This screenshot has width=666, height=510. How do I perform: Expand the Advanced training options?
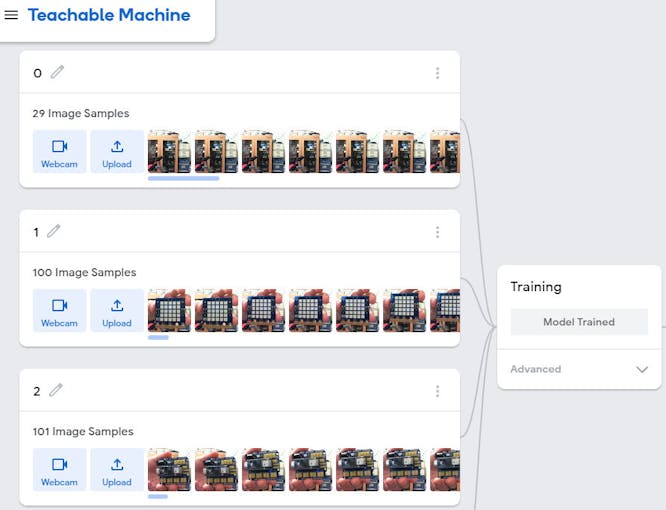tap(579, 369)
